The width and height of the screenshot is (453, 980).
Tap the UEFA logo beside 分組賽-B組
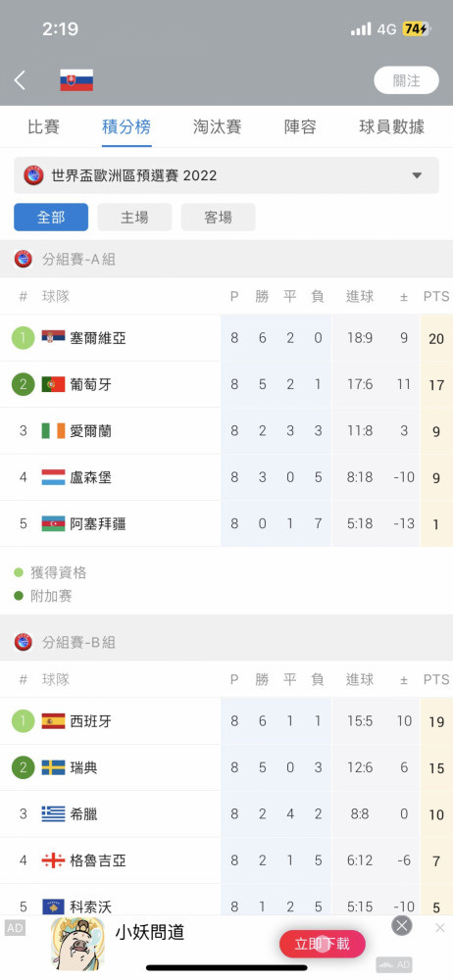(24, 642)
